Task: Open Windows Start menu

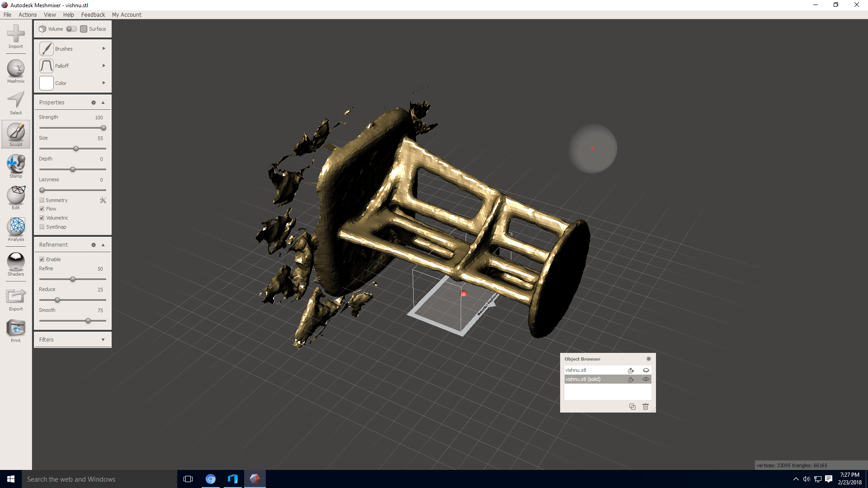Action: tap(11, 479)
